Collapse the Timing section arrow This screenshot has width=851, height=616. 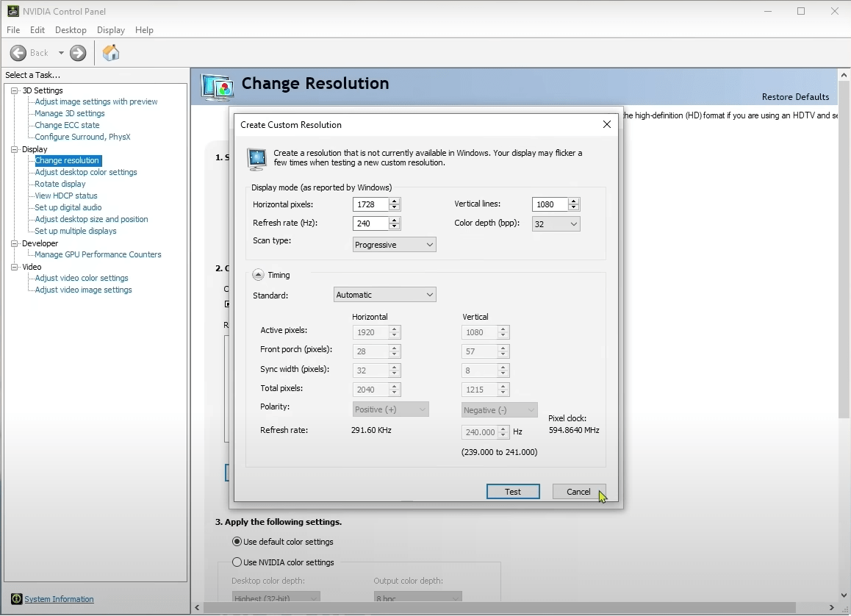[259, 275]
